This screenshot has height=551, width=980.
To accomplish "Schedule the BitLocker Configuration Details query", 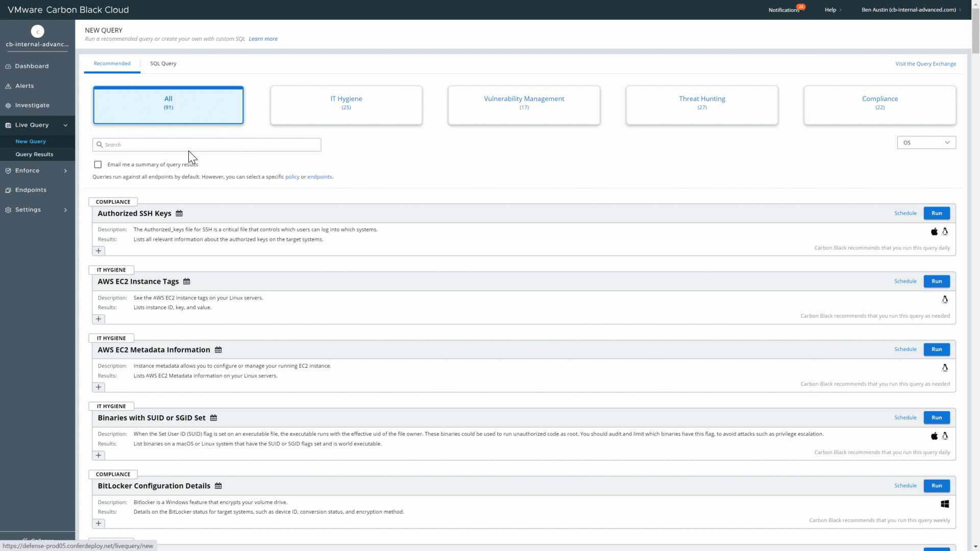I will (x=905, y=486).
